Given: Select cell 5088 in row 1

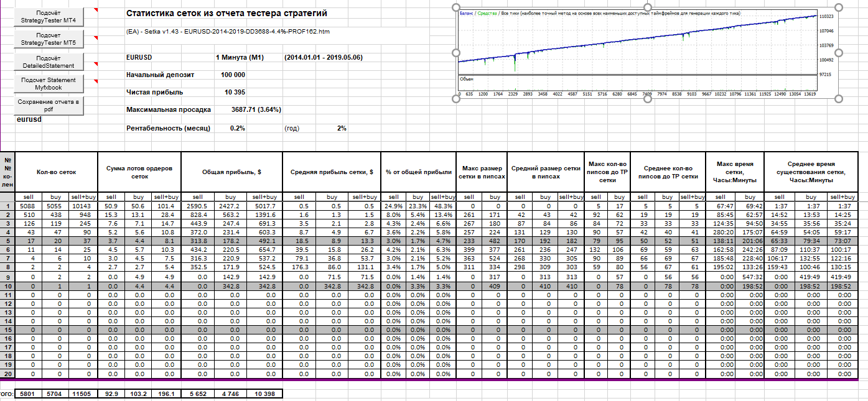Looking at the screenshot, I should 28,206.
